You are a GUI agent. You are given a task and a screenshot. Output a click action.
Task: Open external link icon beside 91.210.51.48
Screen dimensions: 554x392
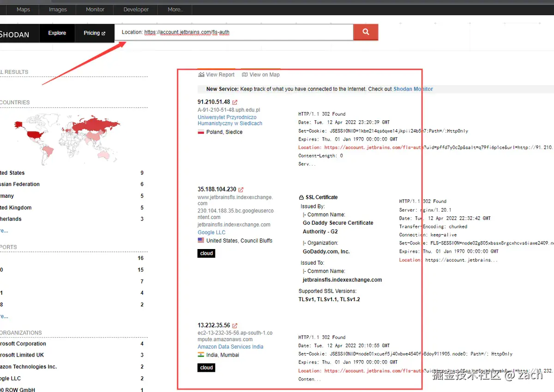[235, 102]
